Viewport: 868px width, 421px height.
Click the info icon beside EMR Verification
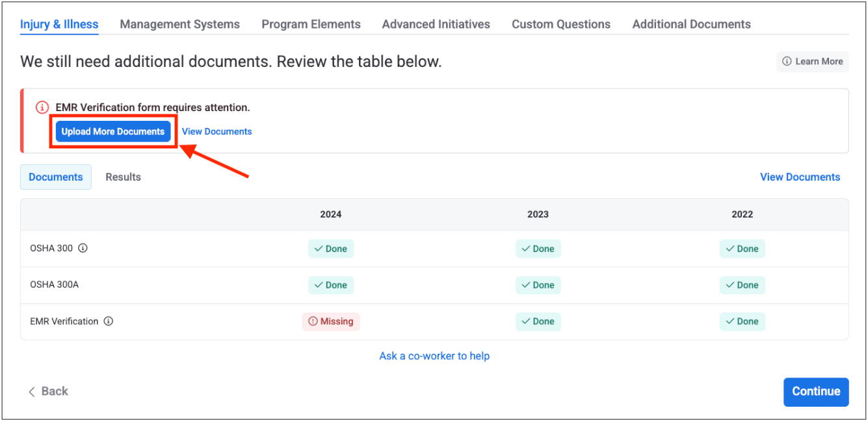[109, 321]
